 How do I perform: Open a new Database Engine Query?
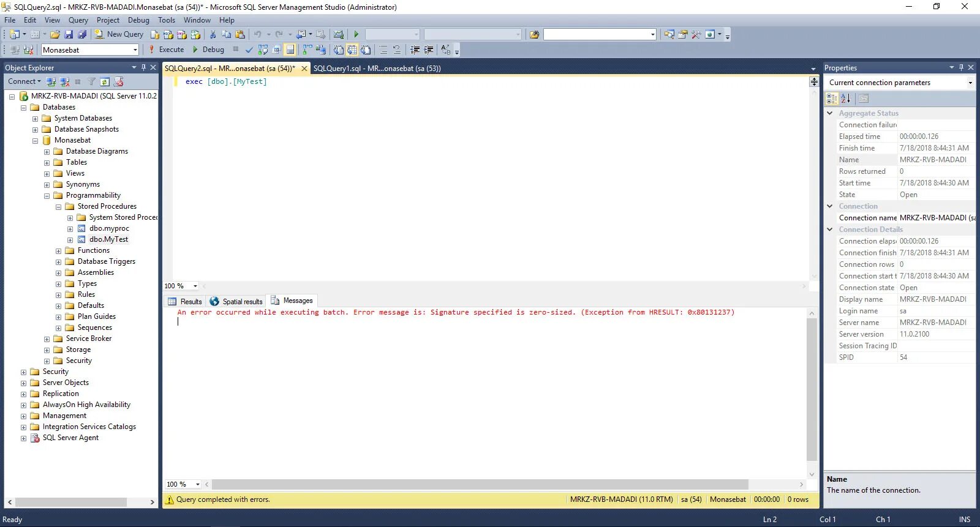155,34
